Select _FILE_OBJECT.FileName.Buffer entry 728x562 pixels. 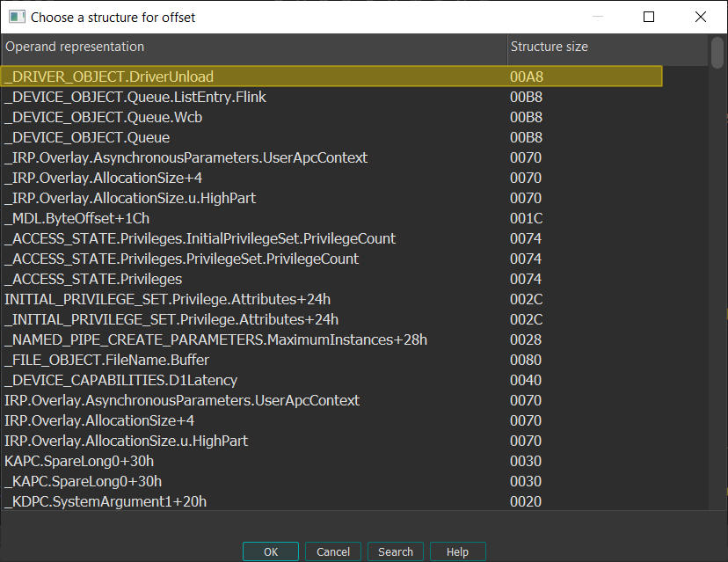(x=106, y=360)
